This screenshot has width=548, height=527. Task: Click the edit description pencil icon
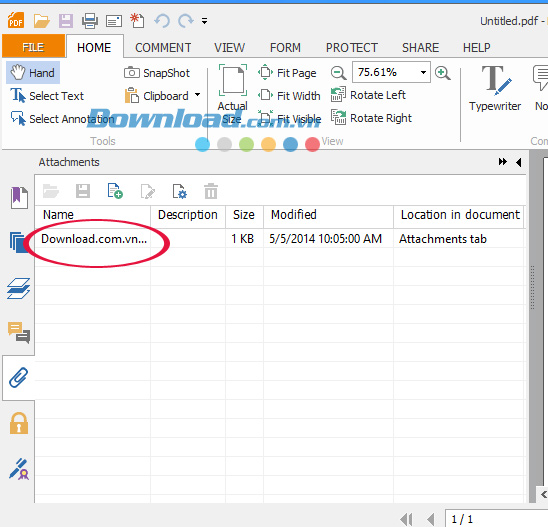[147, 192]
